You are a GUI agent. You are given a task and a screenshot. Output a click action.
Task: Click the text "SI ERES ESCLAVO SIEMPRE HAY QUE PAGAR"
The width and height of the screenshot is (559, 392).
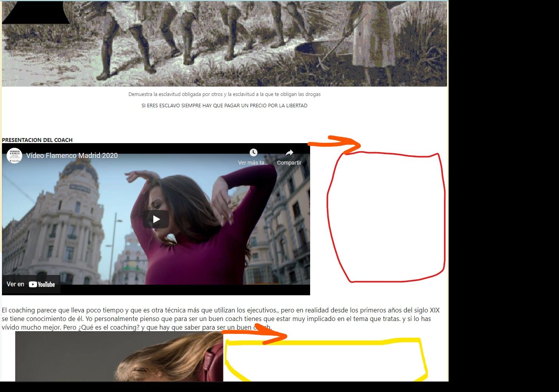click(190, 106)
